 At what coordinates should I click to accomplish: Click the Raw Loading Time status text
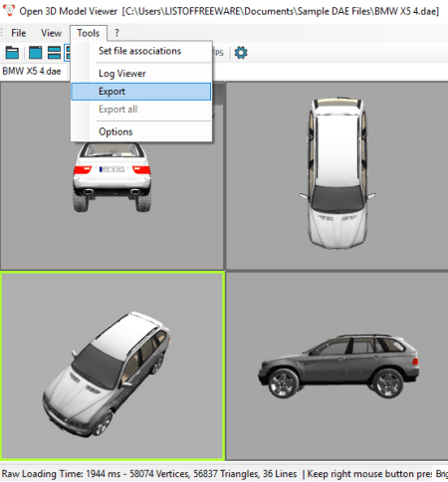(x=149, y=474)
